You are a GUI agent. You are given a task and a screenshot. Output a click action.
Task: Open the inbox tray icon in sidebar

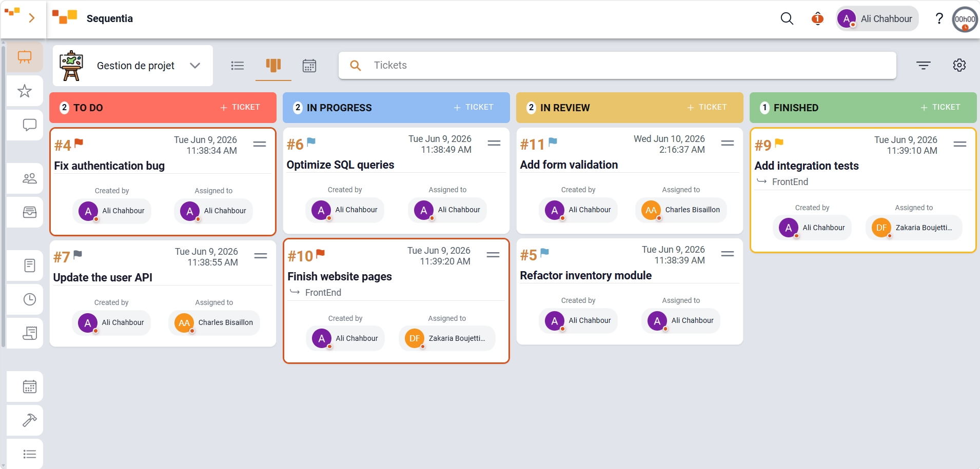pyautogui.click(x=29, y=212)
